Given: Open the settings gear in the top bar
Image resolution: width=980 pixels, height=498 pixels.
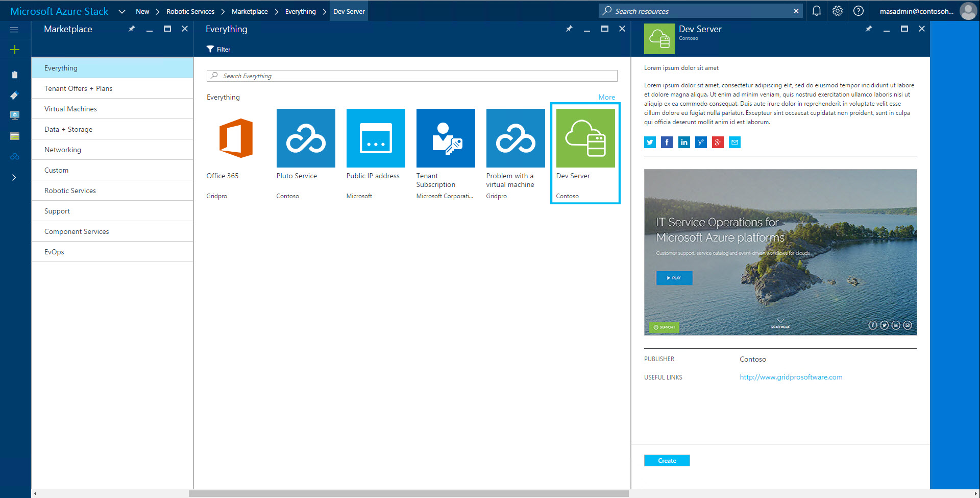Looking at the screenshot, I should click(838, 11).
